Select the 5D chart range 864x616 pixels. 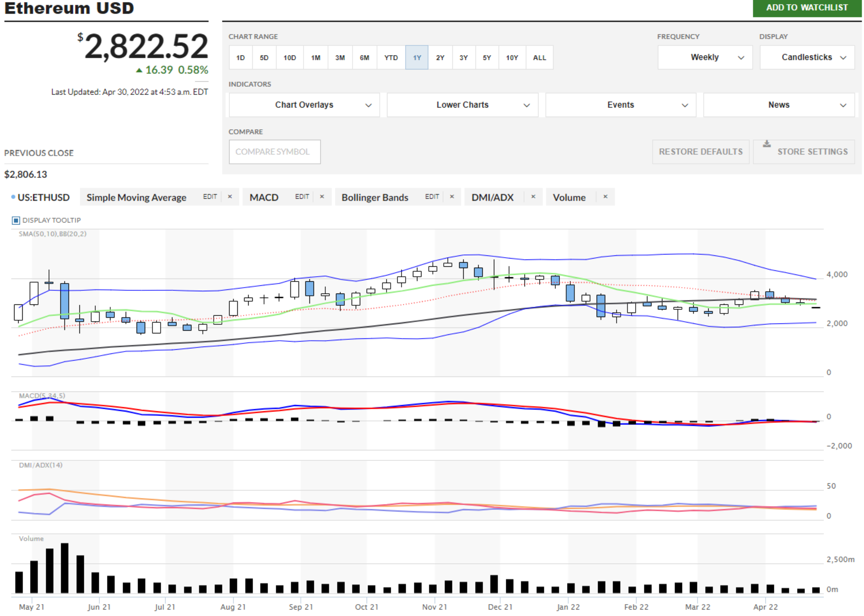(265, 58)
